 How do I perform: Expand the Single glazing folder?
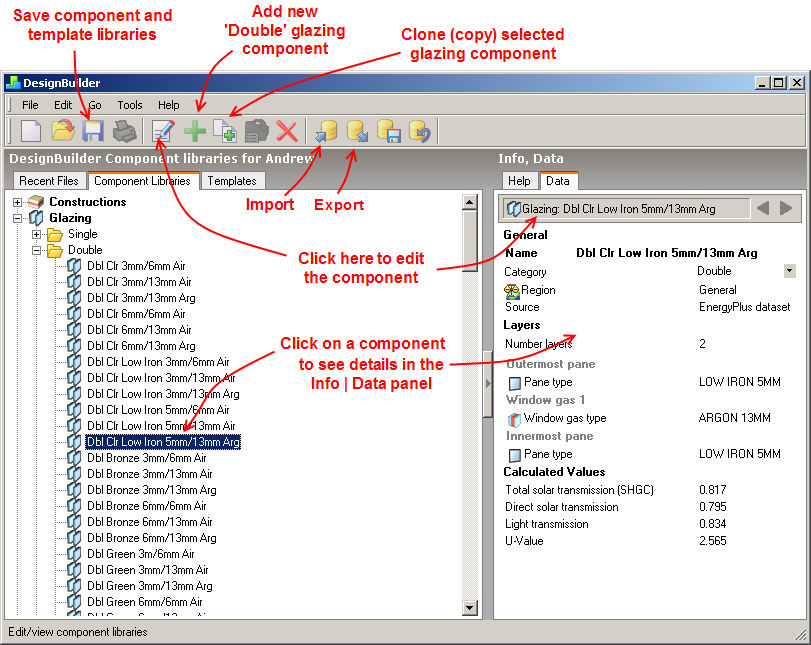[37, 234]
